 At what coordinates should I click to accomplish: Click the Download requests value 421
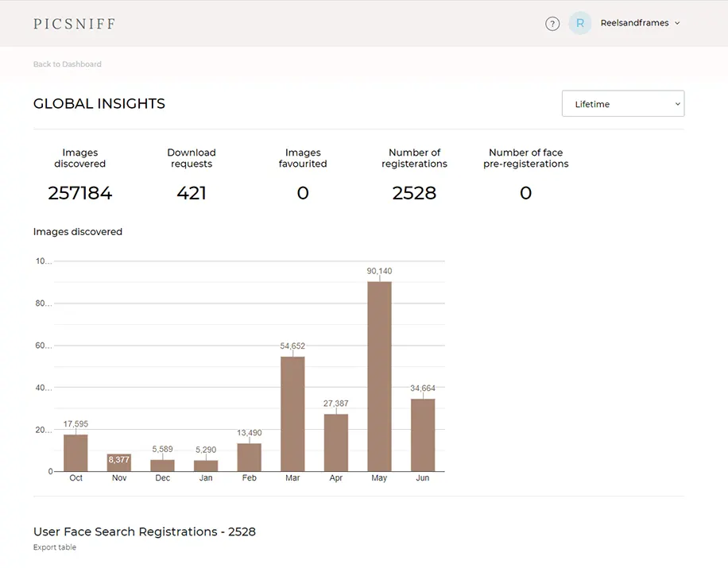pyautogui.click(x=192, y=193)
